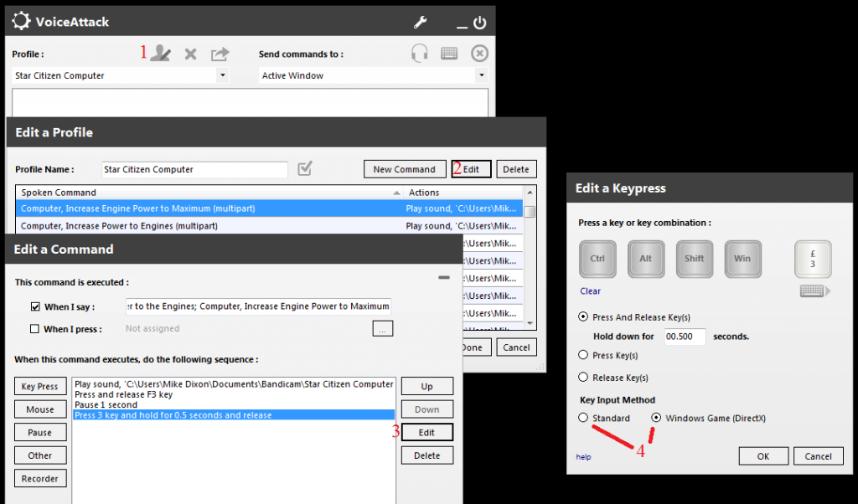The width and height of the screenshot is (858, 504).
Task: Click the £ 3 key tile
Action: pos(813,259)
